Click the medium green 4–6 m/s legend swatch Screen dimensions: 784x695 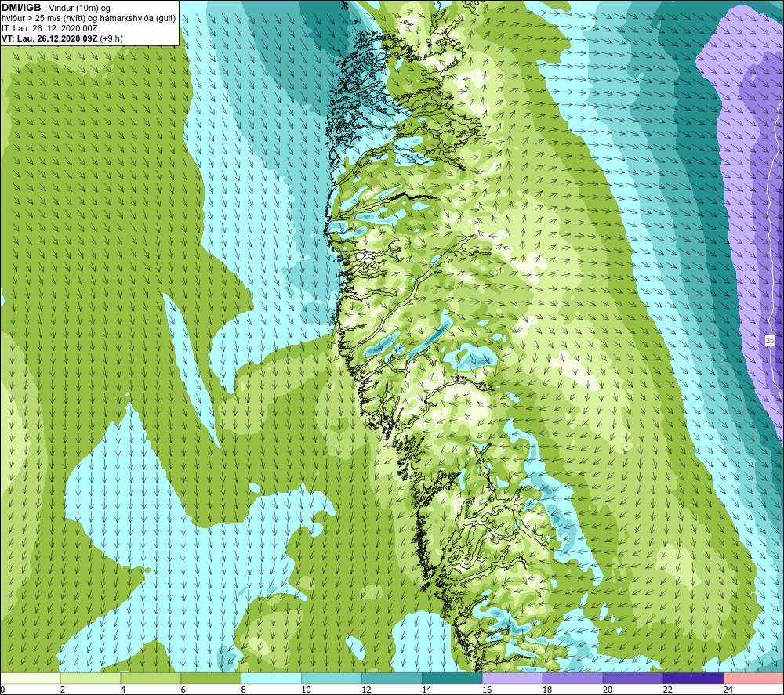151,679
